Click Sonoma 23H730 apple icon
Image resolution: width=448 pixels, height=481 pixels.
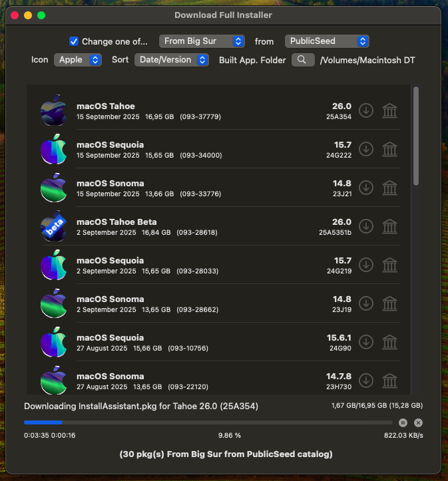54,380
